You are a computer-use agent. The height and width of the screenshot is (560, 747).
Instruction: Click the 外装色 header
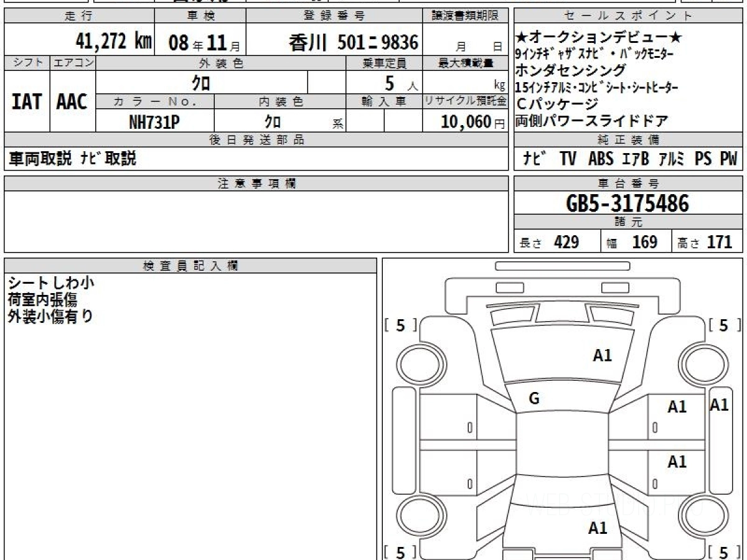[x=221, y=63]
